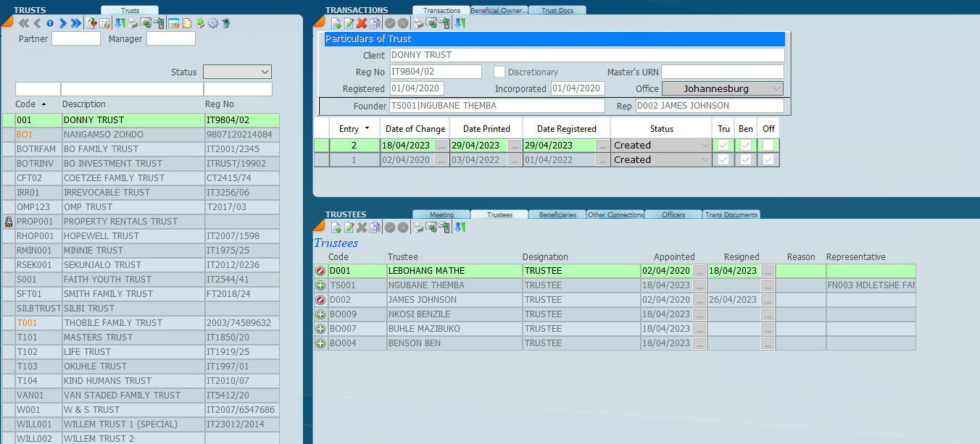Open date picker for LEBOHANG MATHE resigned date

point(768,271)
